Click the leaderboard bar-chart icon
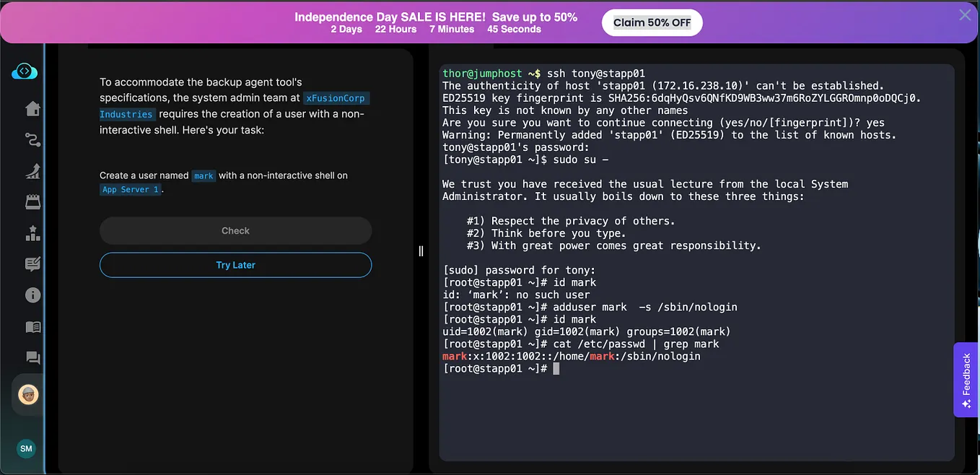 [x=32, y=232]
